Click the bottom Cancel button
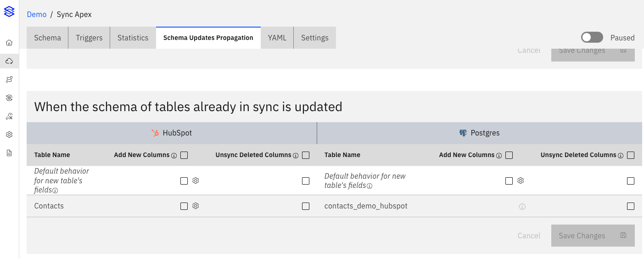Screen dimensions: 644x259 [x=529, y=236]
